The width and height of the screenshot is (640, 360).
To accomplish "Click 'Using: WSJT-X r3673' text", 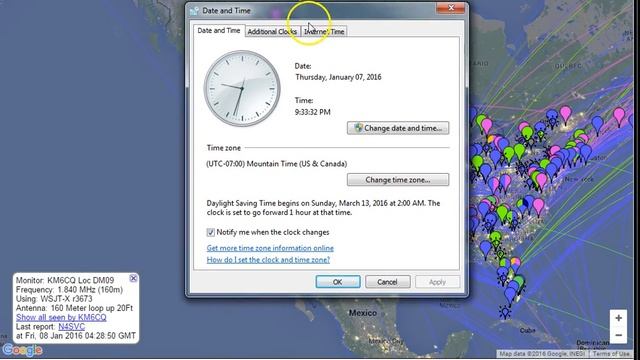I will [x=54, y=299].
